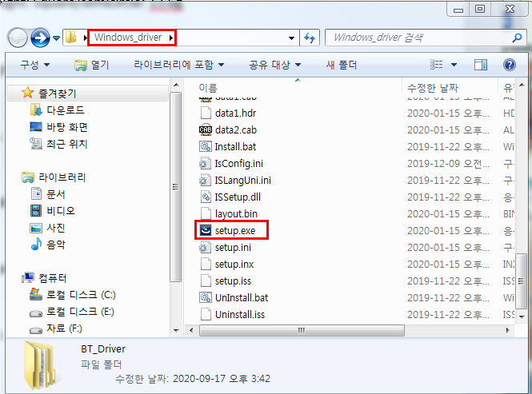The width and height of the screenshot is (532, 394).
Task: Expand view options dropdown arrow
Action: [454, 65]
